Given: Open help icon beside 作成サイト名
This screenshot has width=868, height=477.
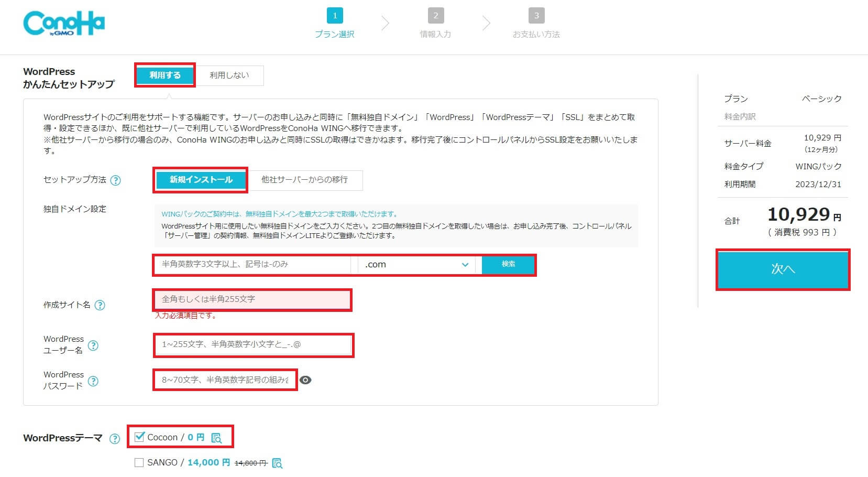Looking at the screenshot, I should (100, 305).
